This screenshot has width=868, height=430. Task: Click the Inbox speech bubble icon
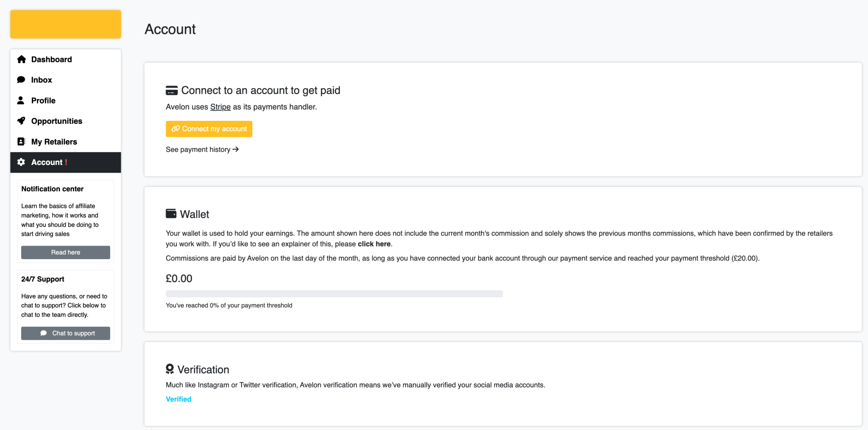click(21, 80)
